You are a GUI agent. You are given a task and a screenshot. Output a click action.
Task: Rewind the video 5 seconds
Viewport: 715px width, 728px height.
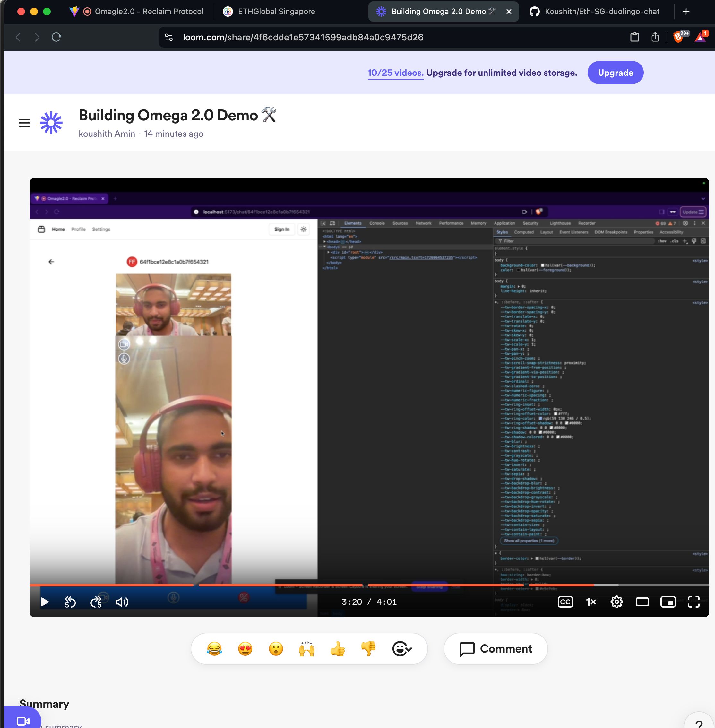(x=70, y=602)
